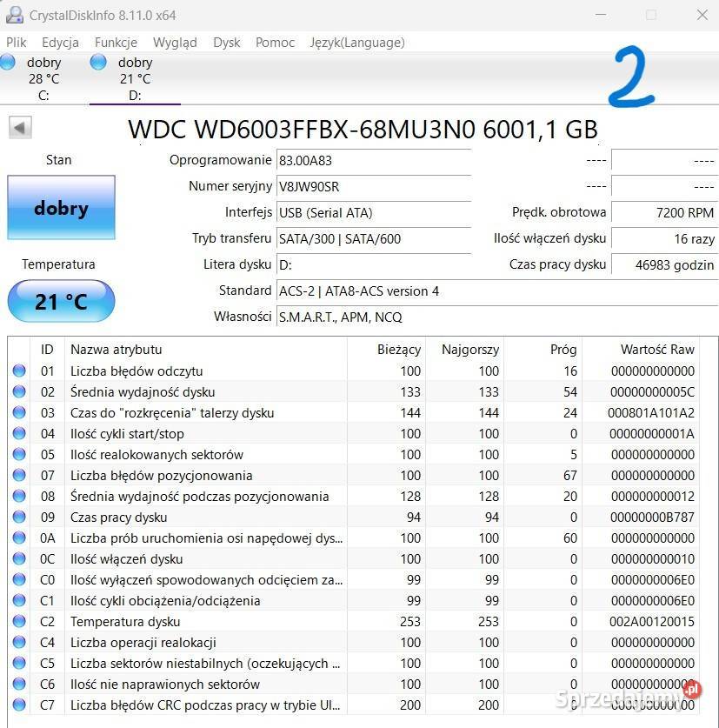Click raw value 00000000B787
719x728 pixels.
coord(652,518)
